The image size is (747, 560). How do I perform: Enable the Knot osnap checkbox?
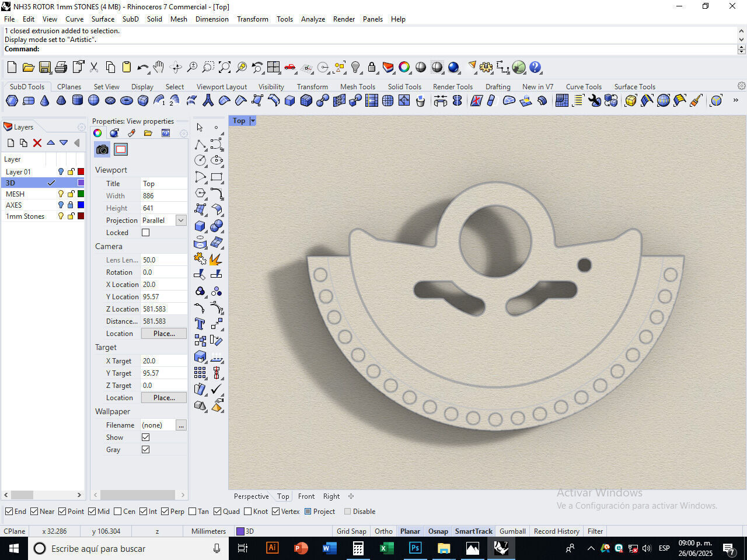248,512
